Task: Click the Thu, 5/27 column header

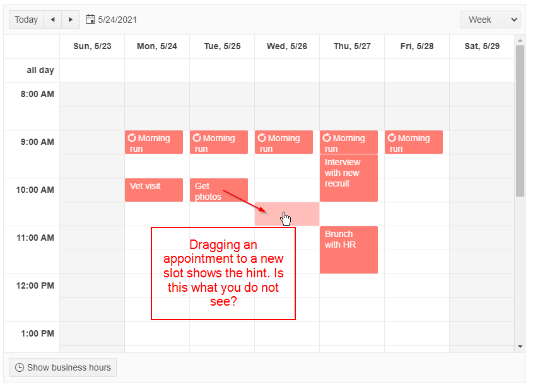Action: (352, 46)
